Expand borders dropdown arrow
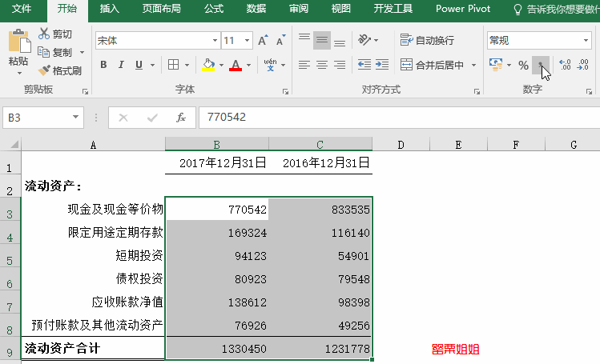Image resolution: width=600 pixels, height=364 pixels. [187, 66]
